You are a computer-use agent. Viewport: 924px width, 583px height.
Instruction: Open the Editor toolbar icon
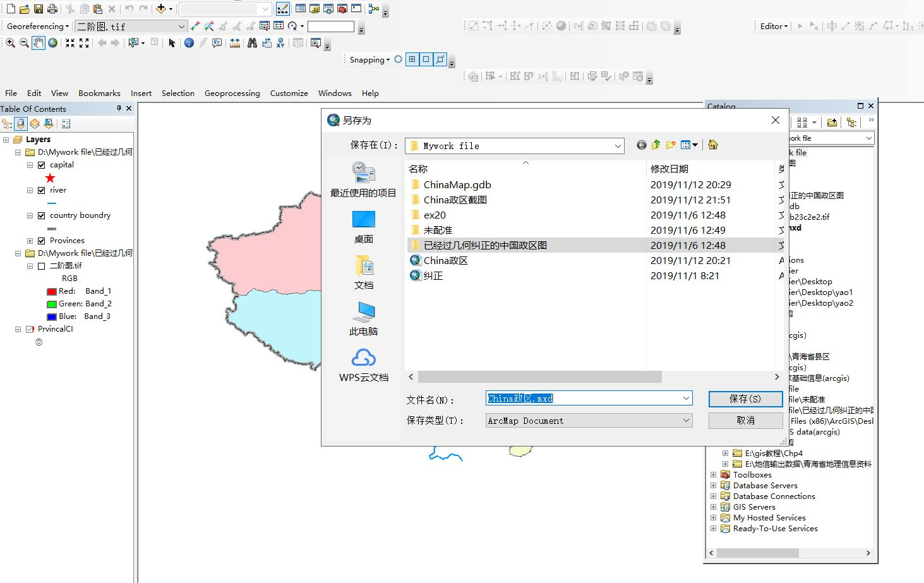click(283, 9)
